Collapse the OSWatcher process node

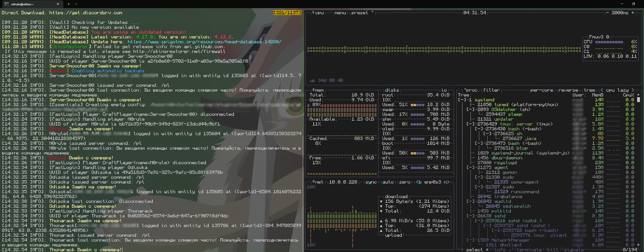(471, 109)
